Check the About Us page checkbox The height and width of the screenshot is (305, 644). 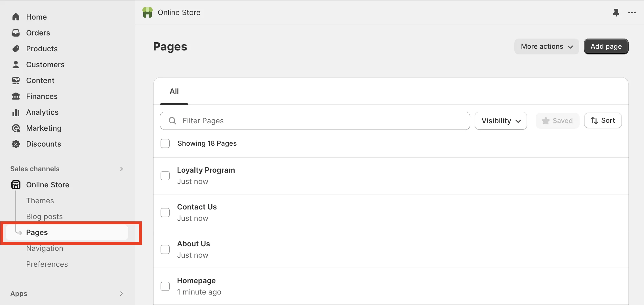(165, 249)
